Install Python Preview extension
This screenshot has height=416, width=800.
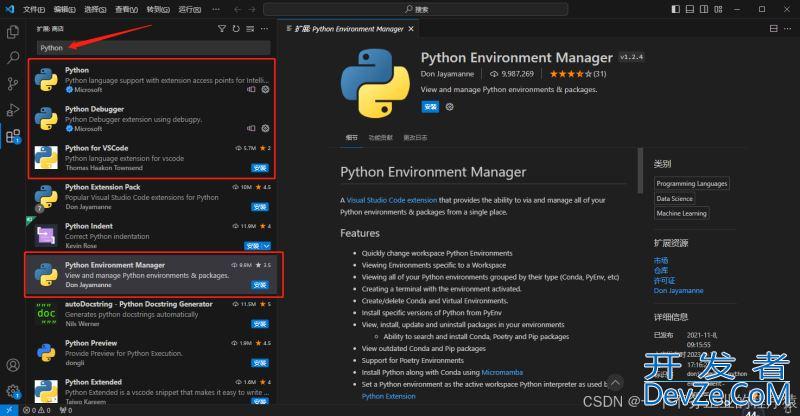pos(260,363)
